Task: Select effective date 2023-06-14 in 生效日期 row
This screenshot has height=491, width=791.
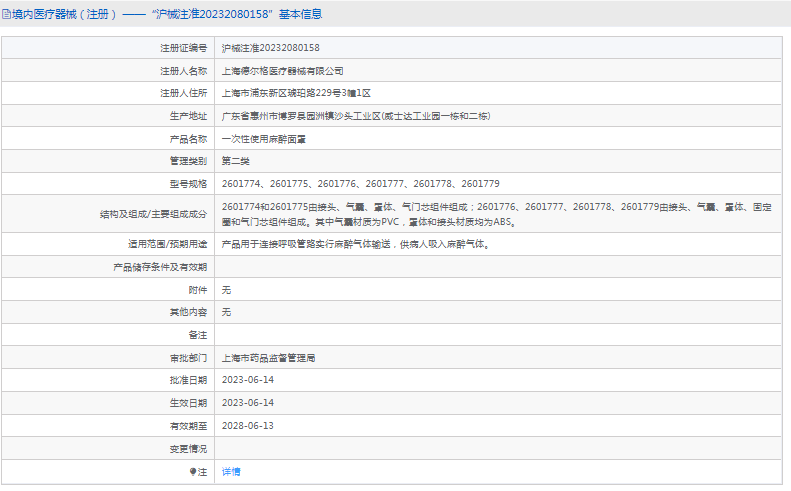Action: (248, 403)
